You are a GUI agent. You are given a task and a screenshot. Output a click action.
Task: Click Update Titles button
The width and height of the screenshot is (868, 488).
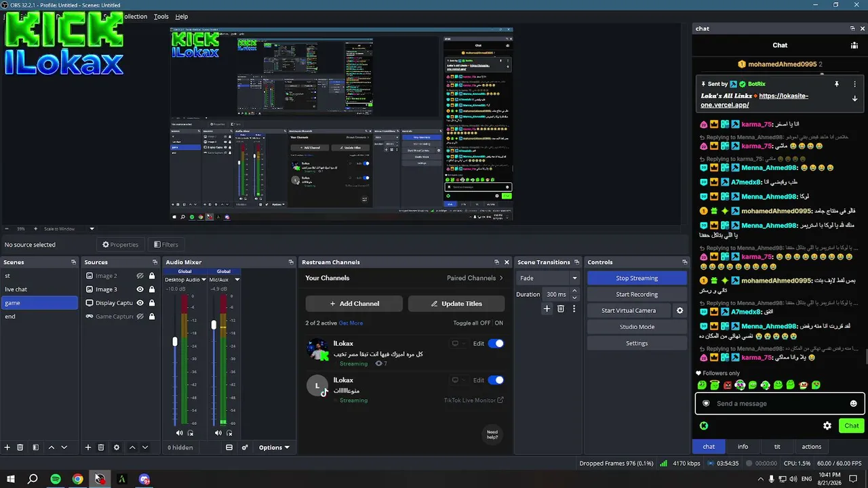pos(456,304)
